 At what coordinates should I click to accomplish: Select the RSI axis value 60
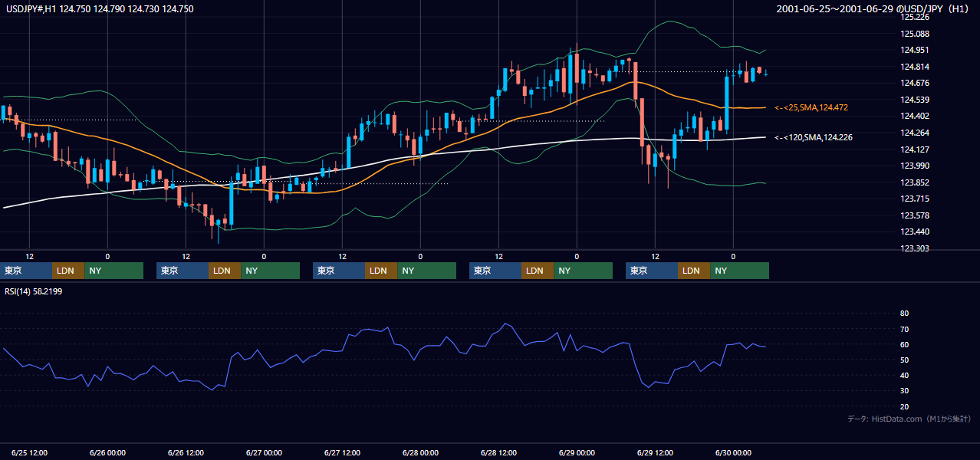tap(904, 344)
